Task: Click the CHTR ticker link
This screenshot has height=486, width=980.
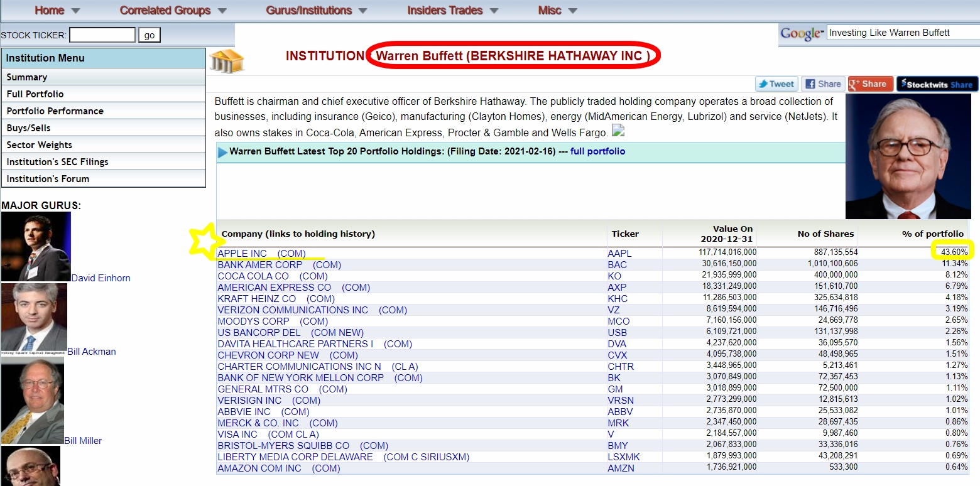Action: tap(621, 367)
